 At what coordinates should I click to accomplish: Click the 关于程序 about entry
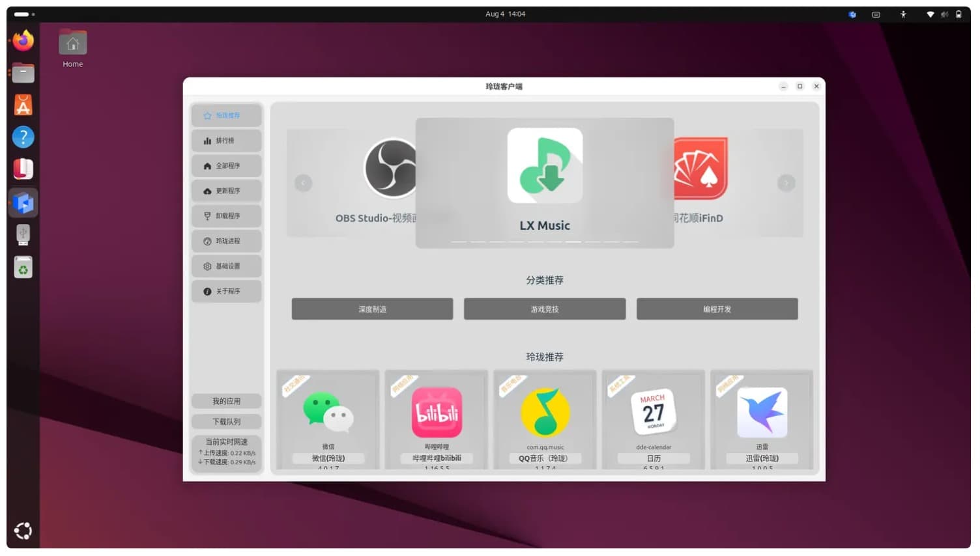click(226, 292)
